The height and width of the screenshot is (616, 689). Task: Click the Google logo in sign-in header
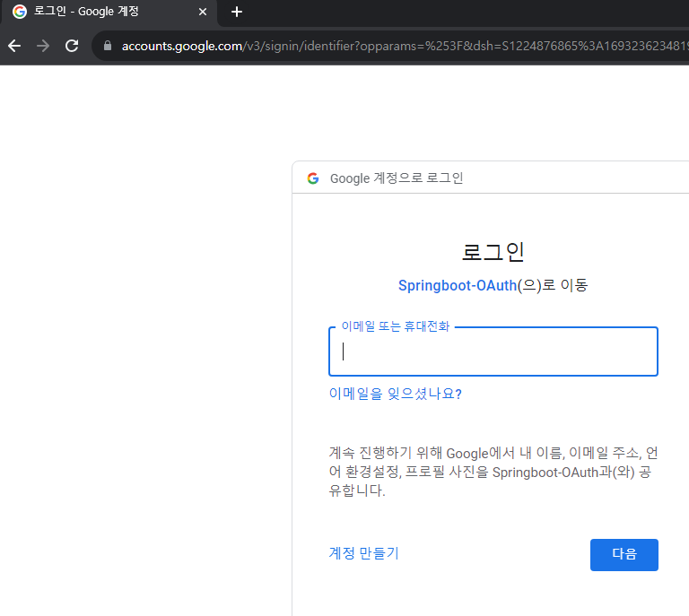click(313, 178)
